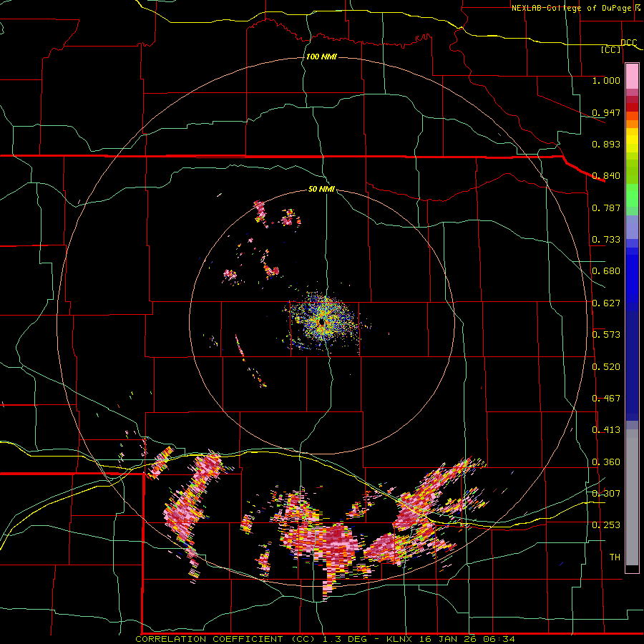Click the KLNX station identifier

400,639
